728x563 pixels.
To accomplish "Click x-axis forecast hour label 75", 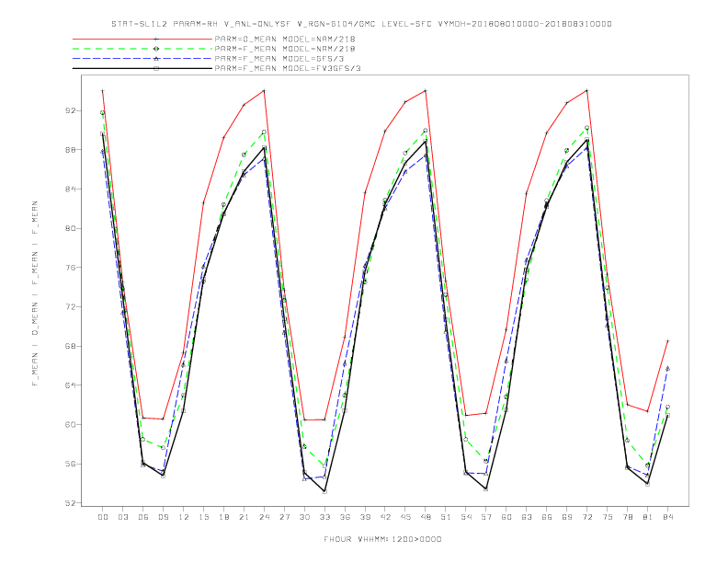I will click(608, 517).
